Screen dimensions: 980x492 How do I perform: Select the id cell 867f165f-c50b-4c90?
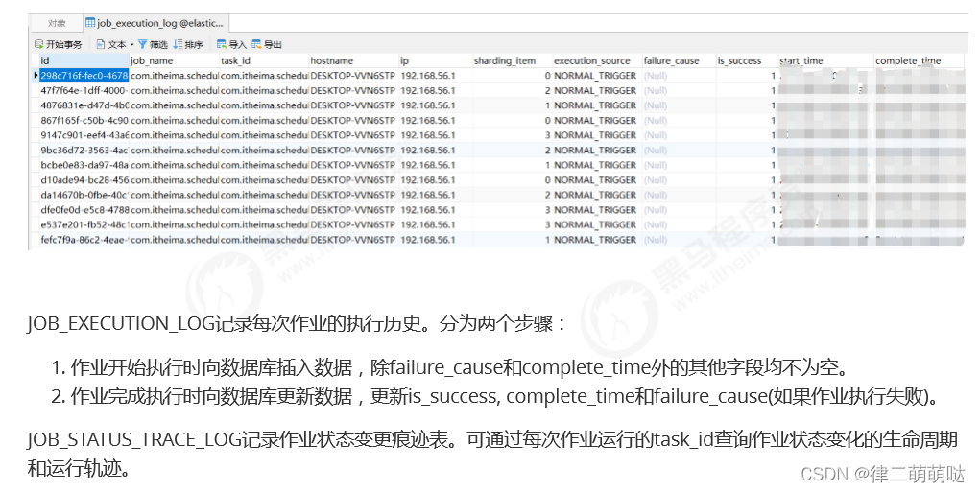[x=84, y=121]
